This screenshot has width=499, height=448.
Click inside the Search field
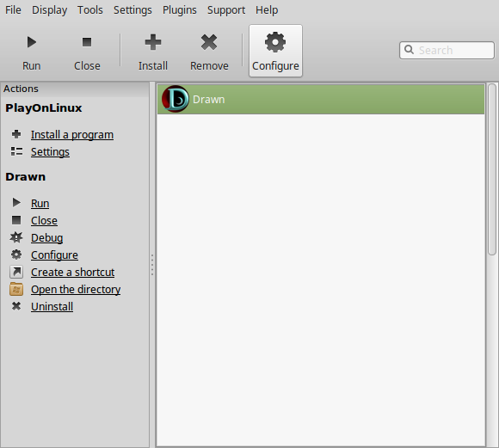(x=447, y=50)
